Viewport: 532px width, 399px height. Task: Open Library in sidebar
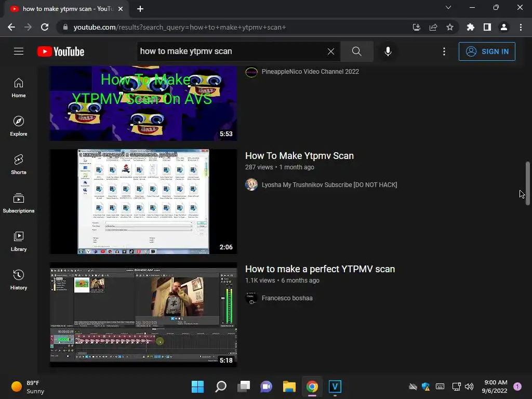coord(19,241)
